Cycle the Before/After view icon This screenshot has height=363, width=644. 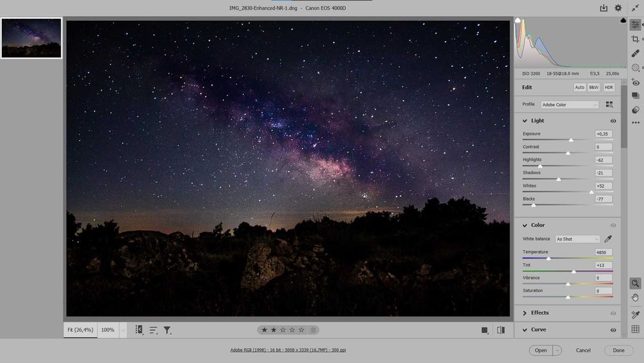click(501, 330)
